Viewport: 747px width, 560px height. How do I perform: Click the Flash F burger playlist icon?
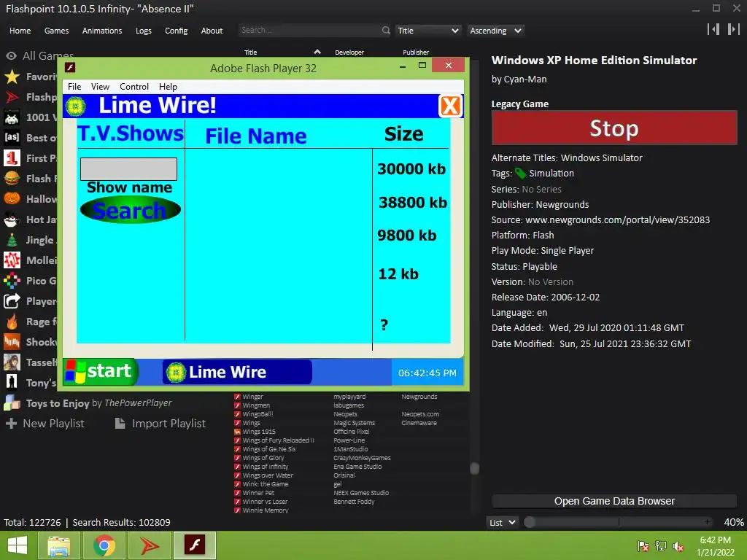pos(12,179)
